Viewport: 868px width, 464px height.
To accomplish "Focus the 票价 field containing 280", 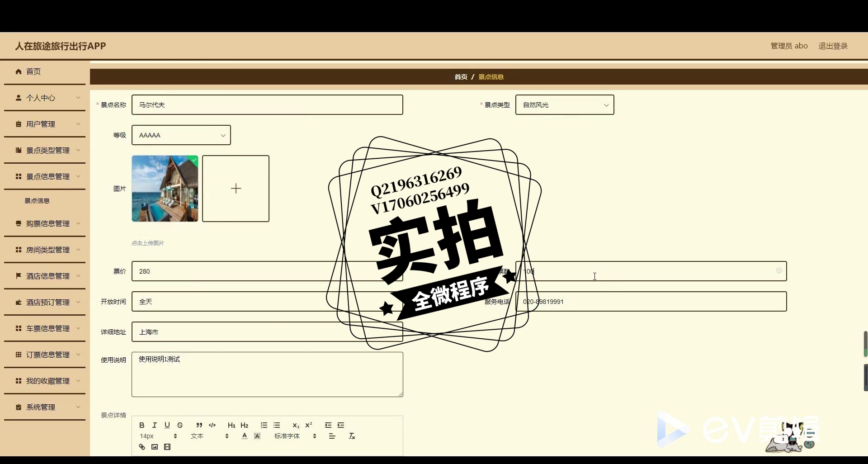I will 267,271.
